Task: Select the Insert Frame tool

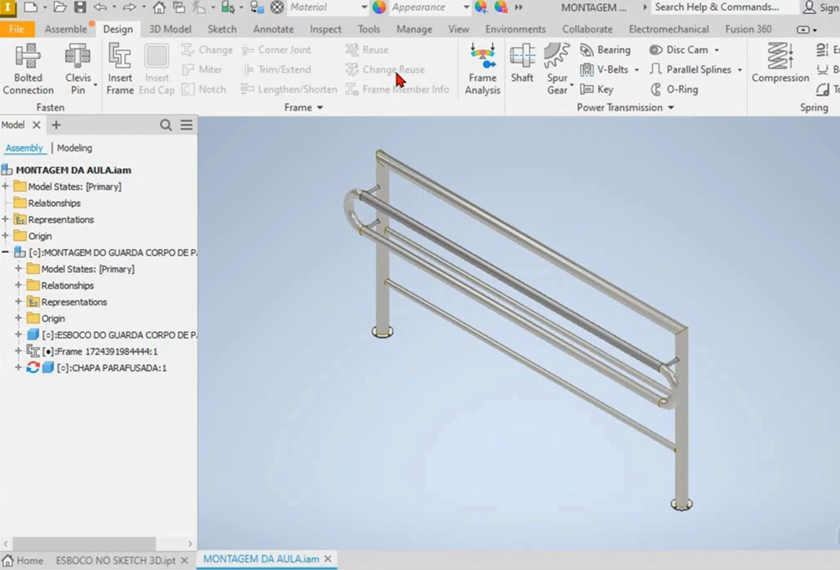Action: pos(120,68)
